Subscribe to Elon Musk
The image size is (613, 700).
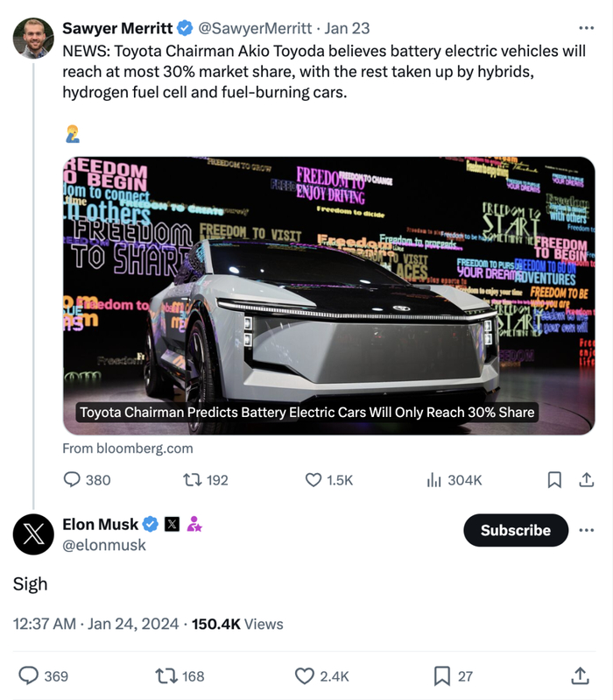point(516,530)
